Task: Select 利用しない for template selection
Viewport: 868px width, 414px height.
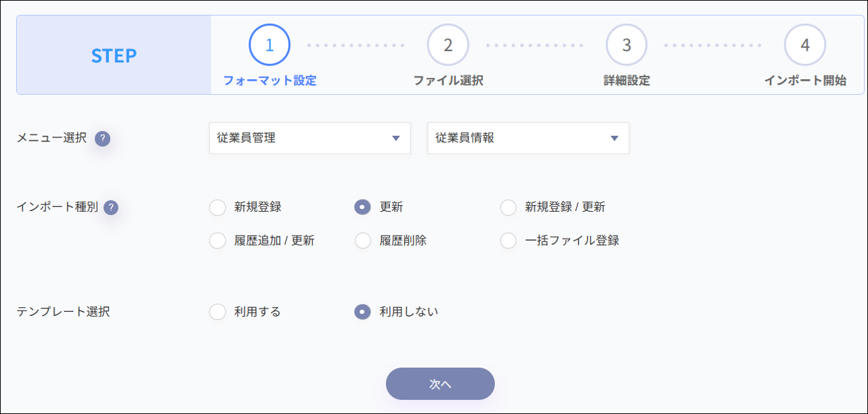Action: click(362, 312)
